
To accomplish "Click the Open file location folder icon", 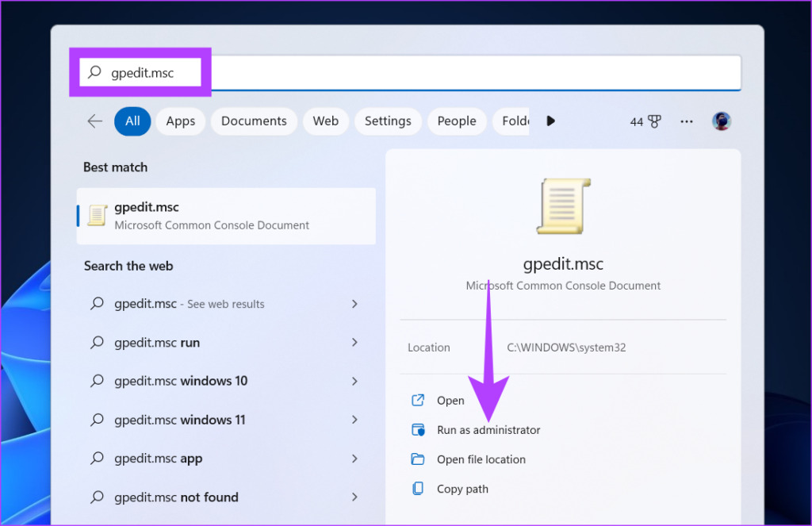I will coord(418,459).
